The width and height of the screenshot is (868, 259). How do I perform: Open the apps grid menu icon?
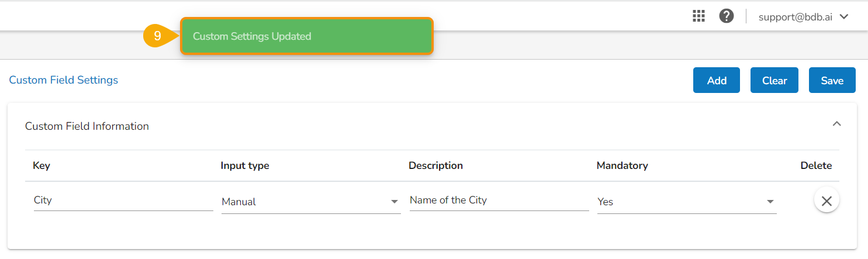click(698, 16)
